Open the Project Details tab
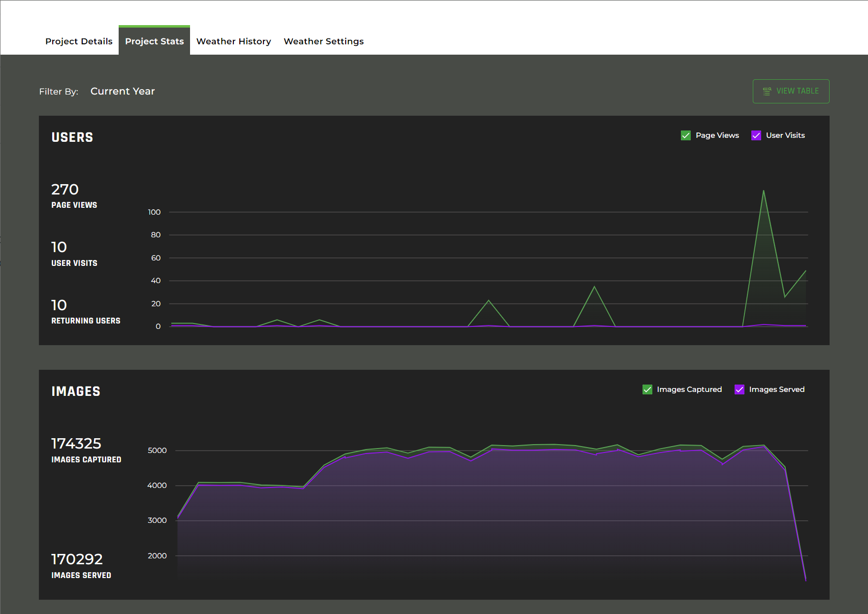The height and width of the screenshot is (614, 868). [79, 41]
